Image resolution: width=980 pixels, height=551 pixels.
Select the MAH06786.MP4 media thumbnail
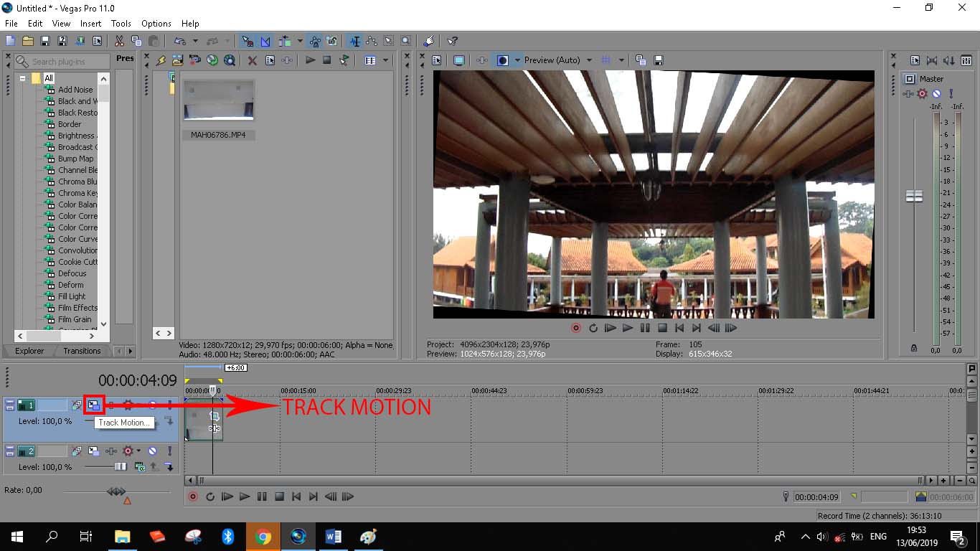click(218, 100)
